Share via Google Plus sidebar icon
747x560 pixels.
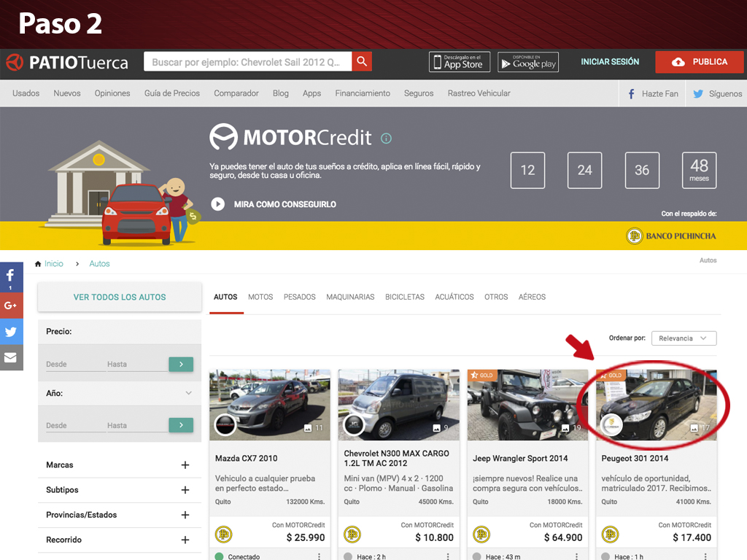[x=10, y=306]
